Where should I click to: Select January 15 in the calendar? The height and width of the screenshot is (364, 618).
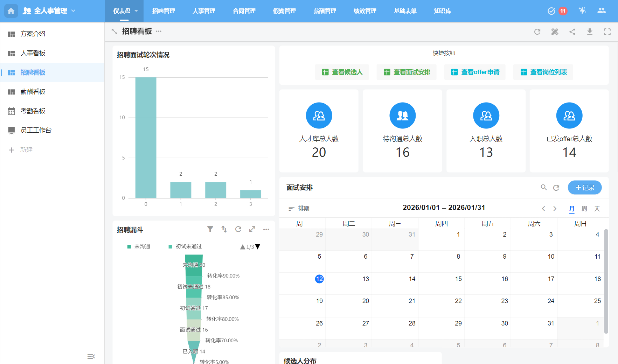pos(458,279)
